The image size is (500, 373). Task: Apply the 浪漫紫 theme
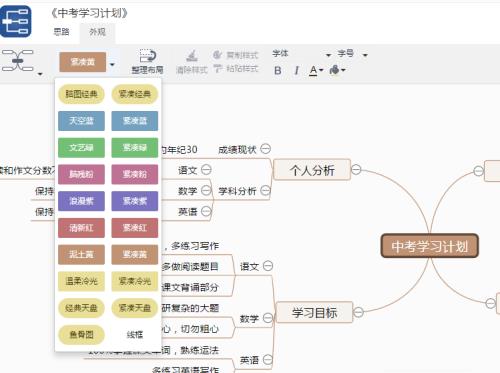(81, 201)
